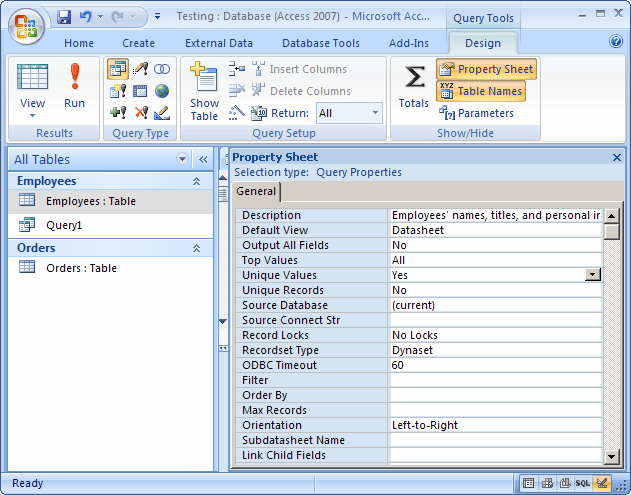The image size is (631, 495).
Task: Open the External Data tab
Action: pos(219,43)
